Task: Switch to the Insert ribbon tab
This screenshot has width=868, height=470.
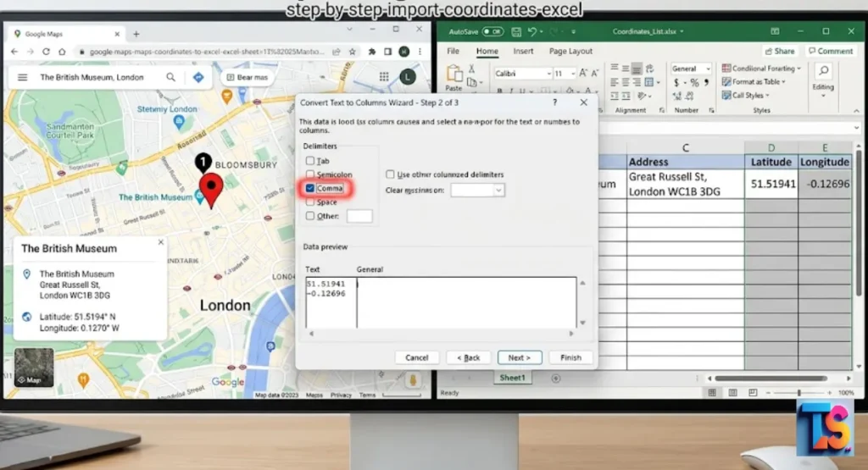Action: pyautogui.click(x=523, y=51)
